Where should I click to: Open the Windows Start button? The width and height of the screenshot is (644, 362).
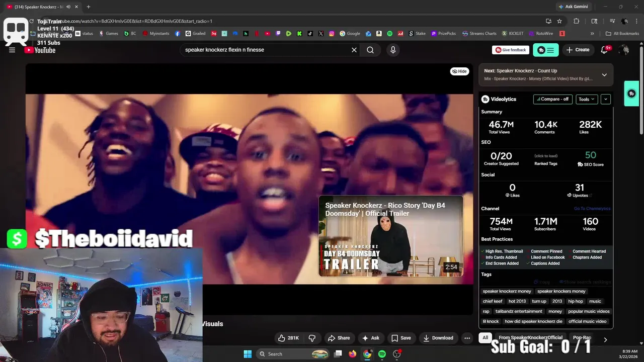(x=248, y=354)
